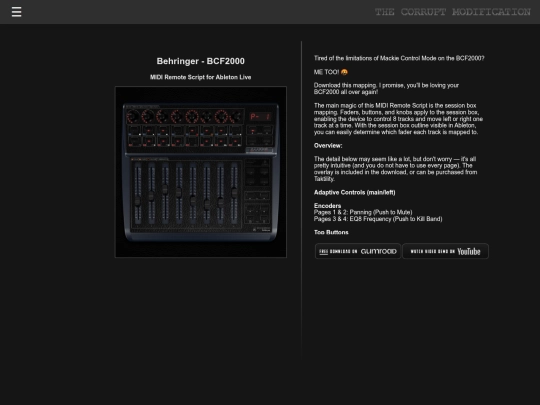Click 'Pages 1 & 2: Panning (Push to Mute)'

tap(363, 212)
